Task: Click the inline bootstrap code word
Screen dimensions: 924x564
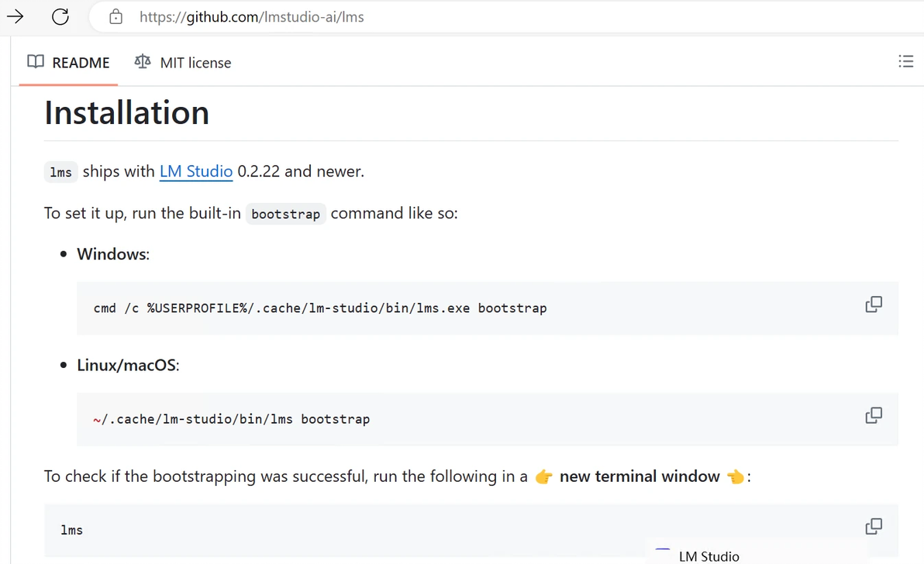Action: (x=286, y=215)
